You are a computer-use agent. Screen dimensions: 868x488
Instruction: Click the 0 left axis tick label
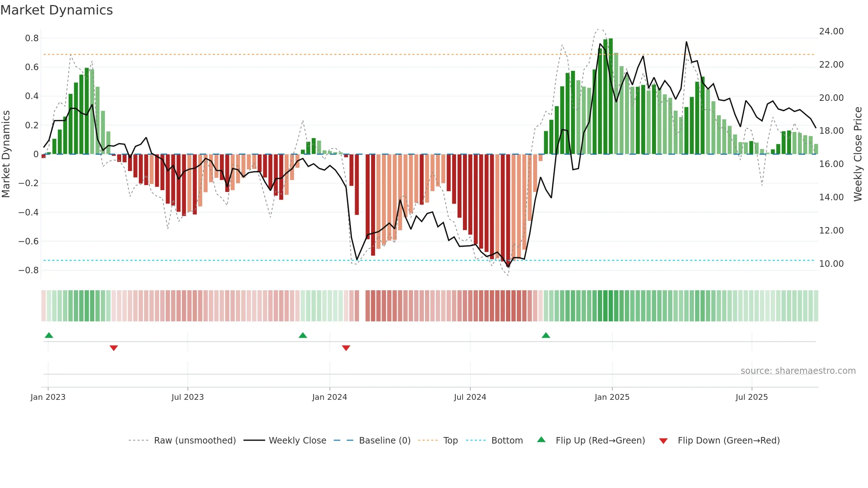(x=36, y=154)
